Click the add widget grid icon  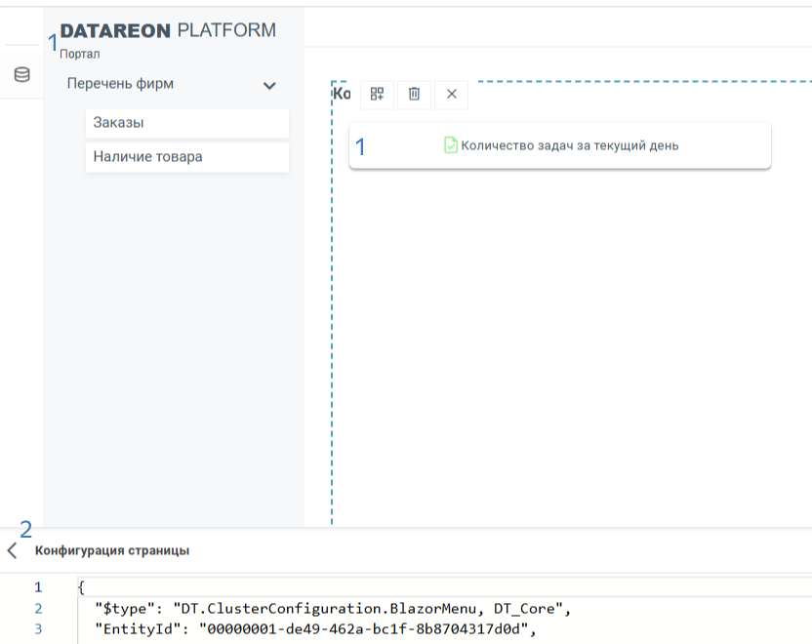click(377, 94)
